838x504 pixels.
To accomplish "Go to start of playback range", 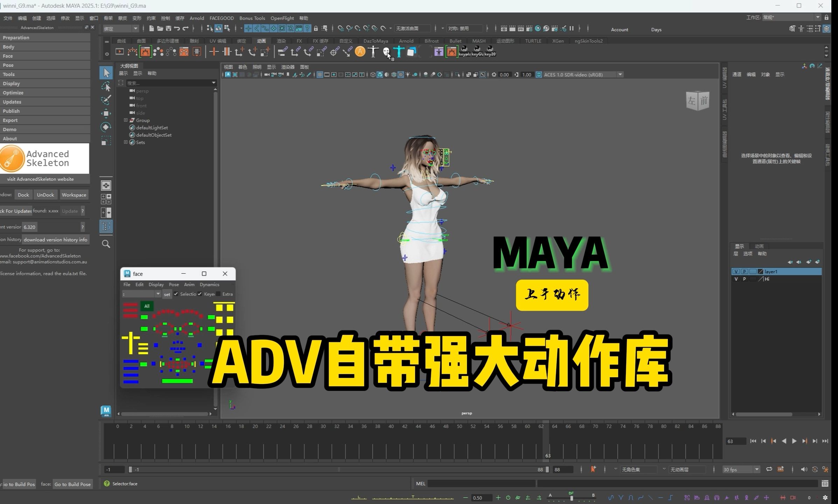I will (753, 441).
